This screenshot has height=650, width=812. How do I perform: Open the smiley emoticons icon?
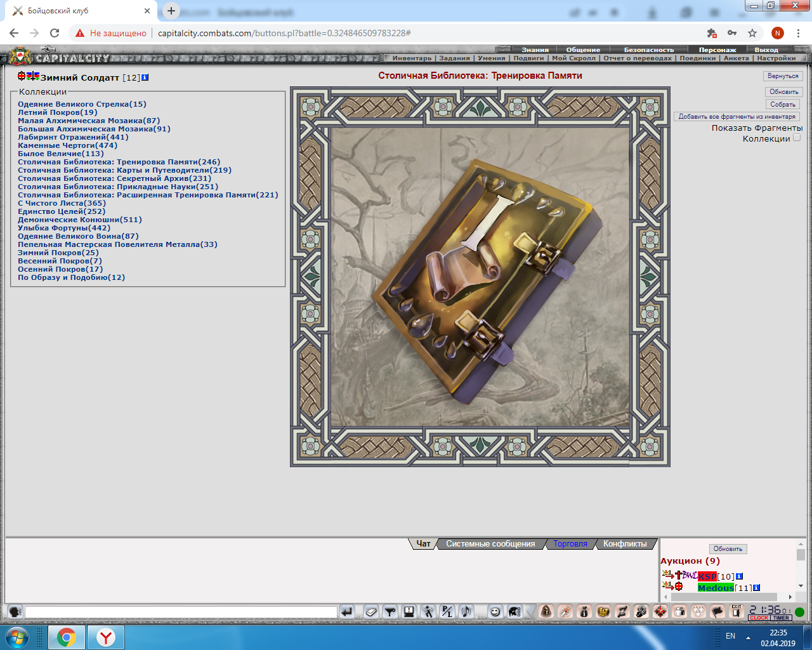click(495, 612)
